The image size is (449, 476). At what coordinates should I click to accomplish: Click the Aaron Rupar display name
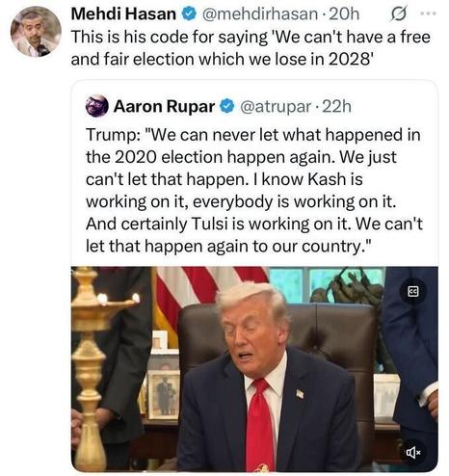pyautogui.click(x=164, y=106)
